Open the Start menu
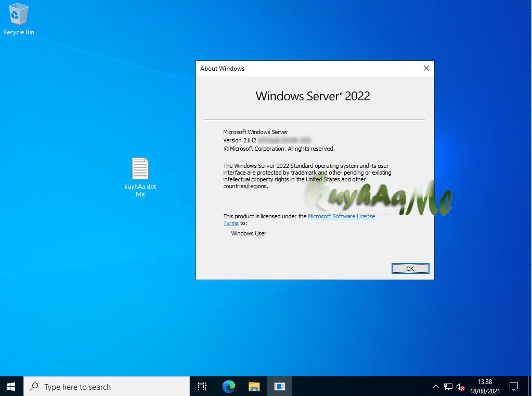 pos(10,386)
